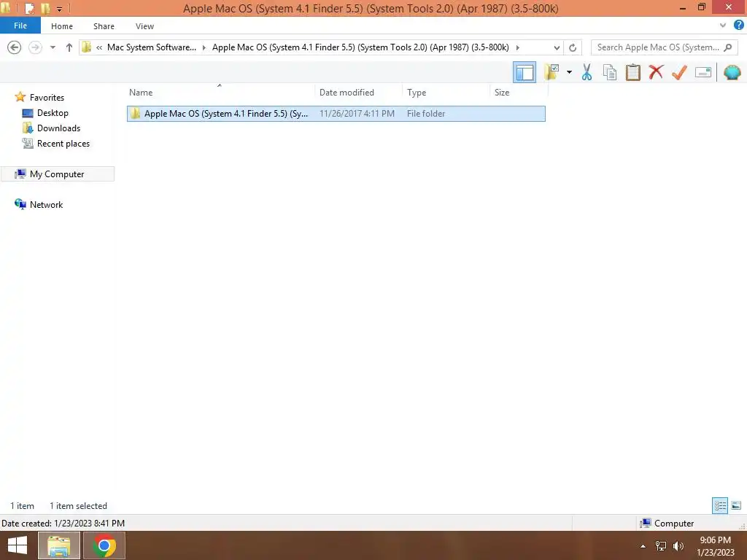Click the rename card icon in toolbar
The height and width of the screenshot is (560, 747).
703,72
